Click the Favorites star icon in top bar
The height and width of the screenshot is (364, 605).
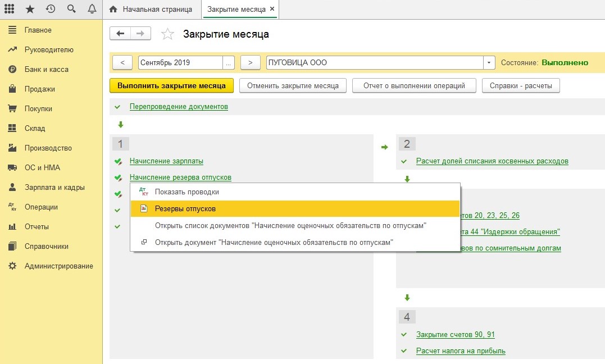point(30,9)
